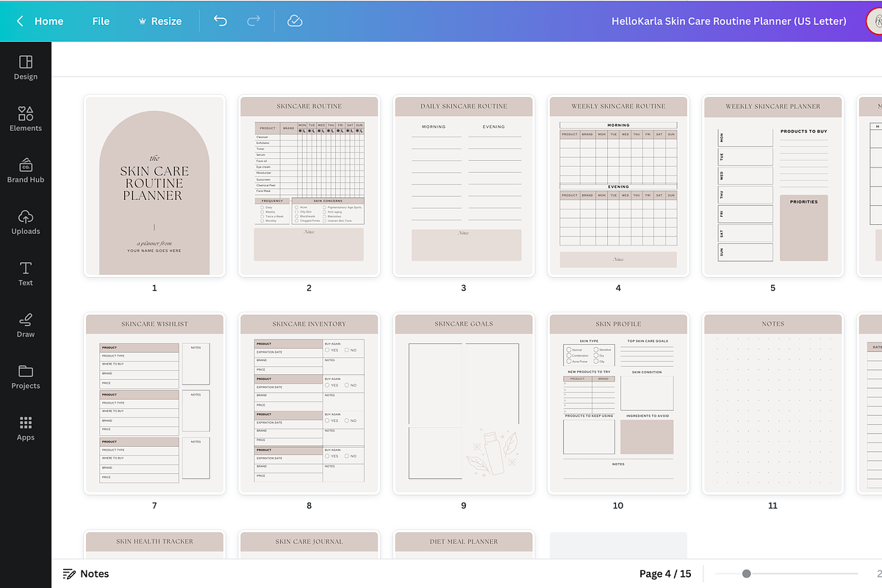Select page 11 Notes thumbnail
The height and width of the screenshot is (588, 882).
click(772, 404)
